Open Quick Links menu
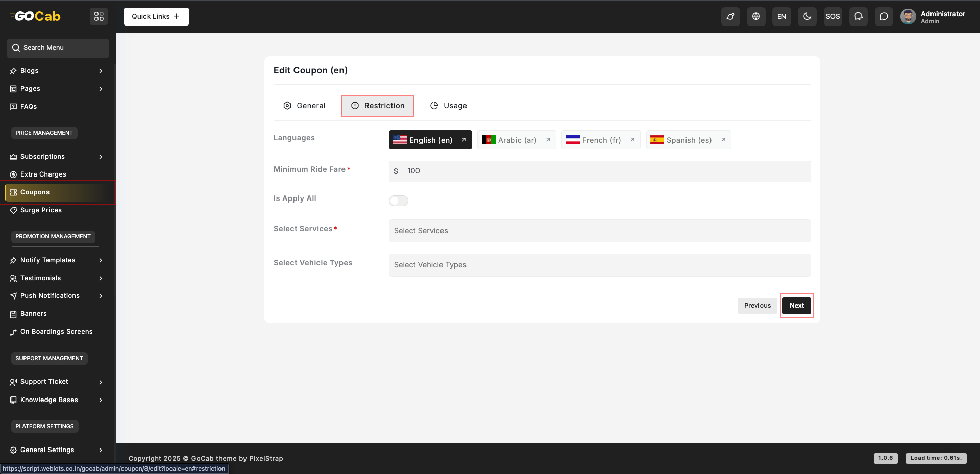This screenshot has width=980, height=474. [x=156, y=16]
